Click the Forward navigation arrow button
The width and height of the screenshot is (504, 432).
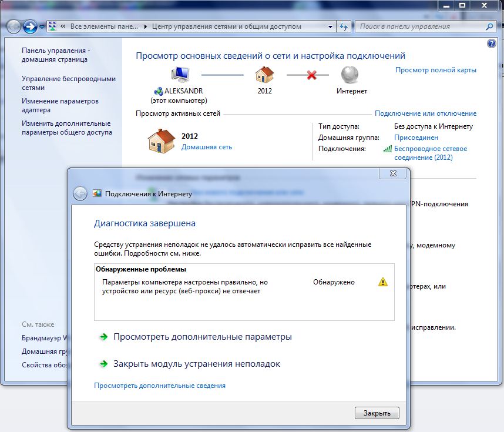coord(31,26)
